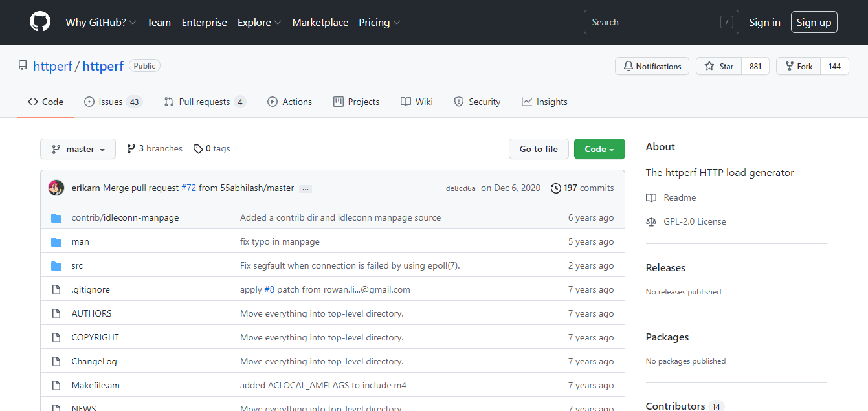Click Sign in in the header

tap(764, 22)
